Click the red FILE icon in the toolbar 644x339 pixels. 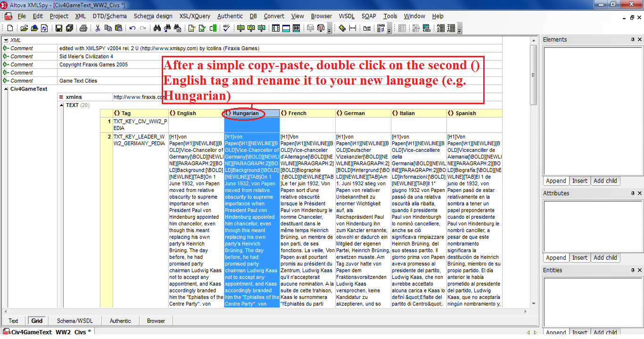pos(321,28)
